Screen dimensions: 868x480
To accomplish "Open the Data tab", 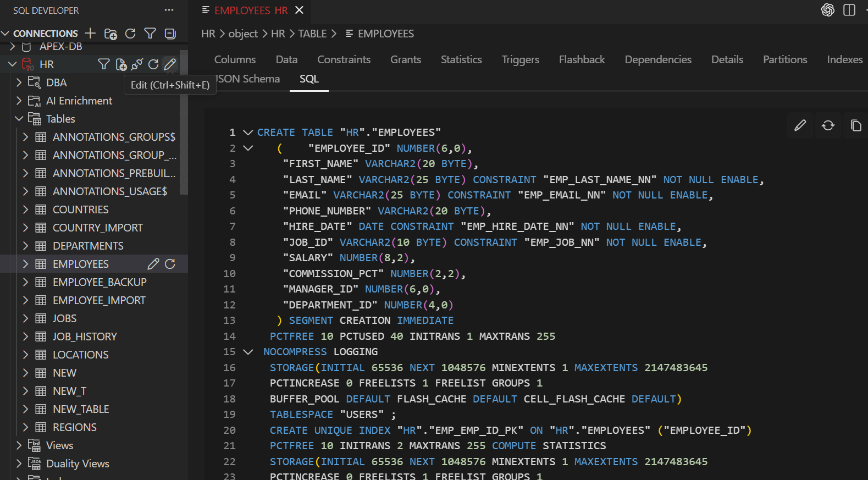I will 286,59.
